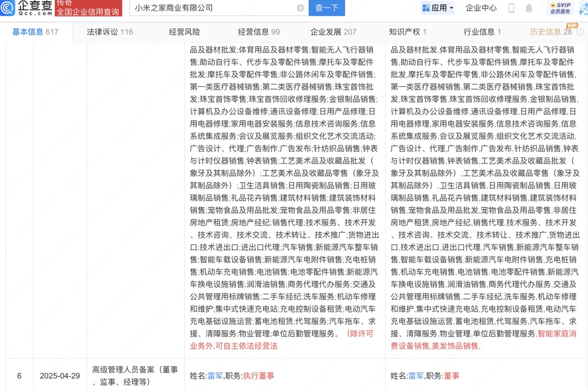Click the 高级管理人员备案 change item text

[x=135, y=376]
